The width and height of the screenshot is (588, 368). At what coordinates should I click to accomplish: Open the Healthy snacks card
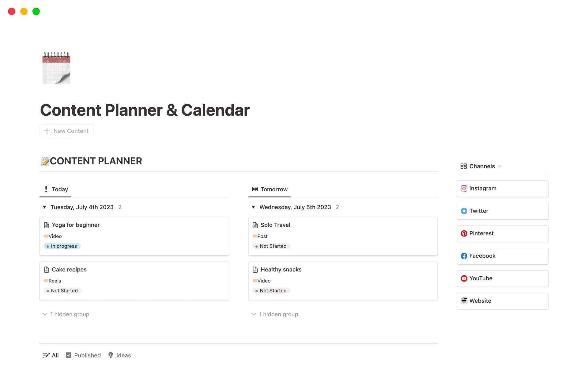tap(281, 270)
